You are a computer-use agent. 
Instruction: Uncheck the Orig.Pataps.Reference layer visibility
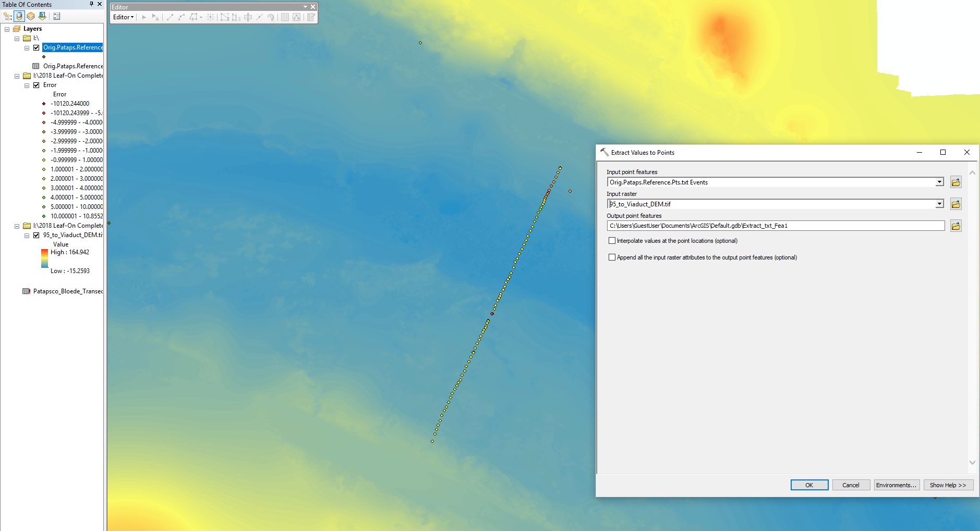tap(36, 47)
